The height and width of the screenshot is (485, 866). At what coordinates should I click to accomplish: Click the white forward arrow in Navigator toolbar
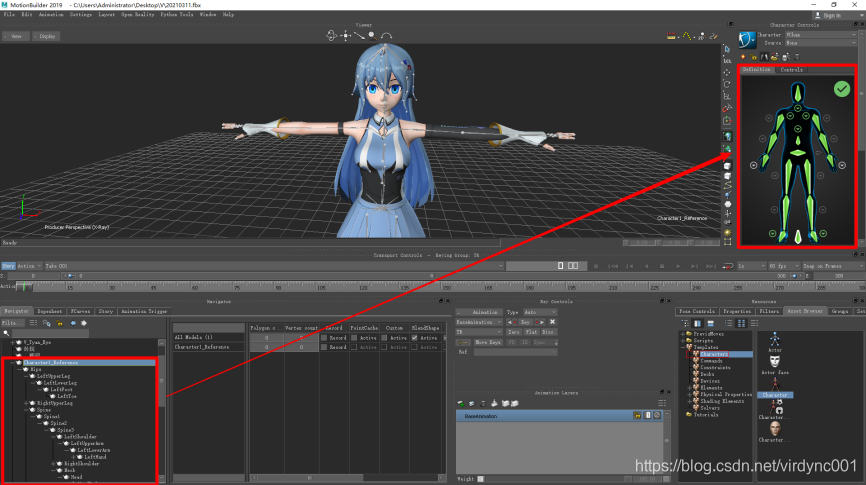coord(84,323)
